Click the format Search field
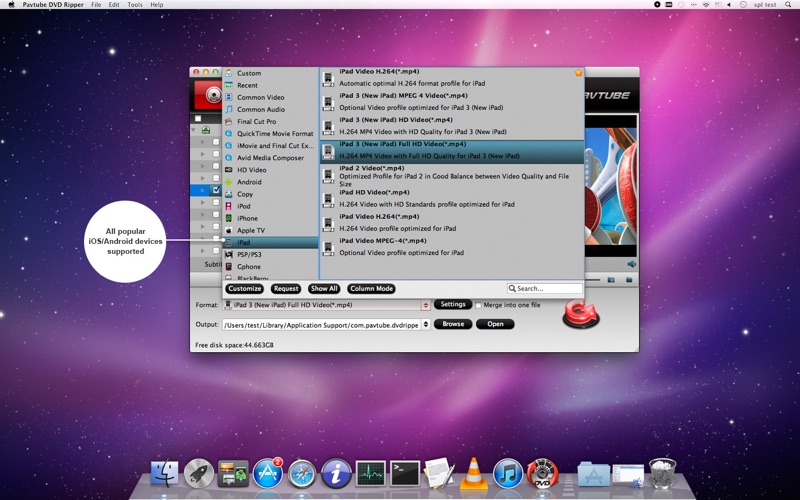The height and width of the screenshot is (500, 800). (547, 288)
